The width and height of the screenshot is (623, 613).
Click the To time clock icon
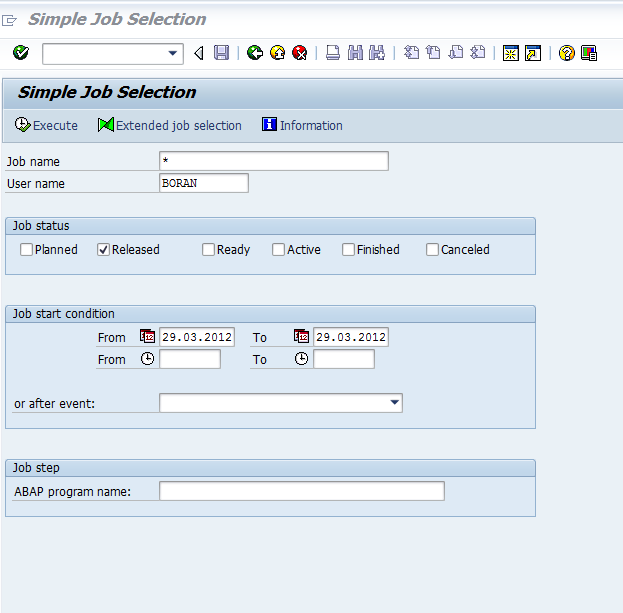pyautogui.click(x=302, y=359)
